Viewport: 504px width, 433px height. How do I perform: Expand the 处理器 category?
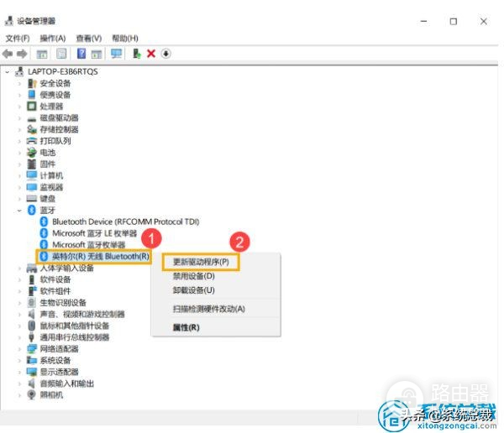coord(19,107)
